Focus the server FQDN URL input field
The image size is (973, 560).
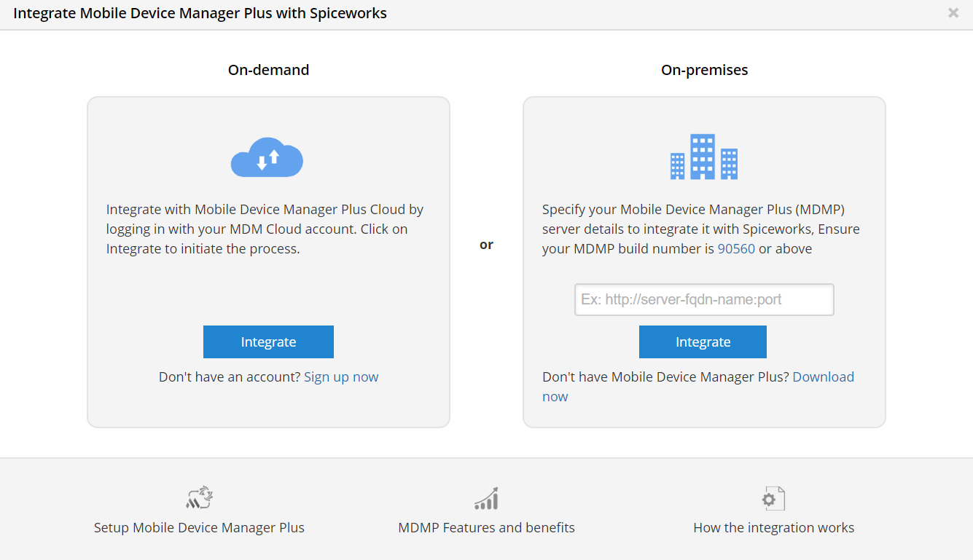704,299
